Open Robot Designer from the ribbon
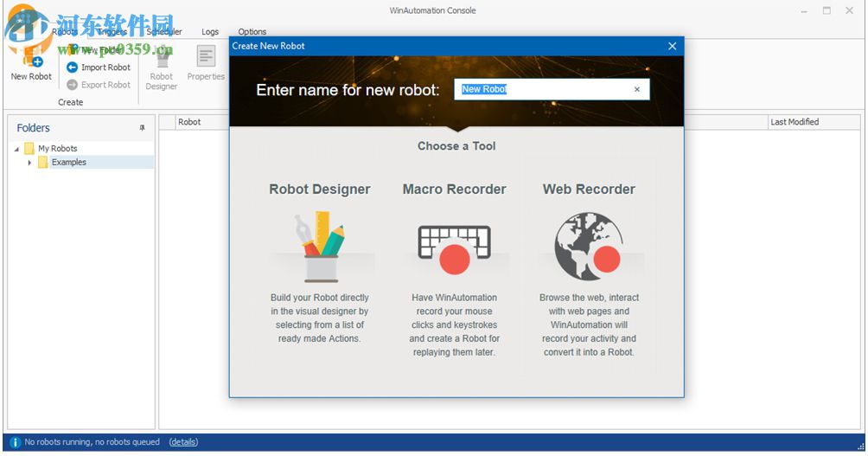The height and width of the screenshot is (456, 868). [161, 67]
